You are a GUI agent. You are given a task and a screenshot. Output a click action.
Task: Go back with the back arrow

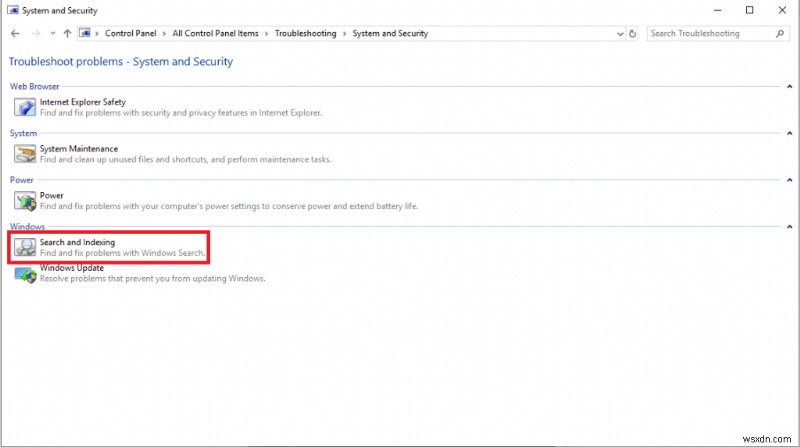coord(15,34)
